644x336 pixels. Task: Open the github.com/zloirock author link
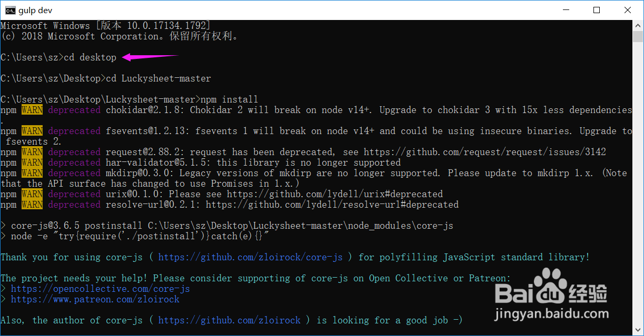pos(230,320)
